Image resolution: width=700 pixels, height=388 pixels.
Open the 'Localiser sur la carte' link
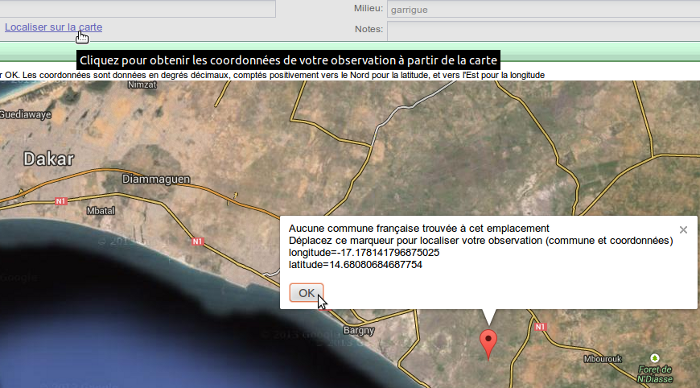pyautogui.click(x=54, y=27)
